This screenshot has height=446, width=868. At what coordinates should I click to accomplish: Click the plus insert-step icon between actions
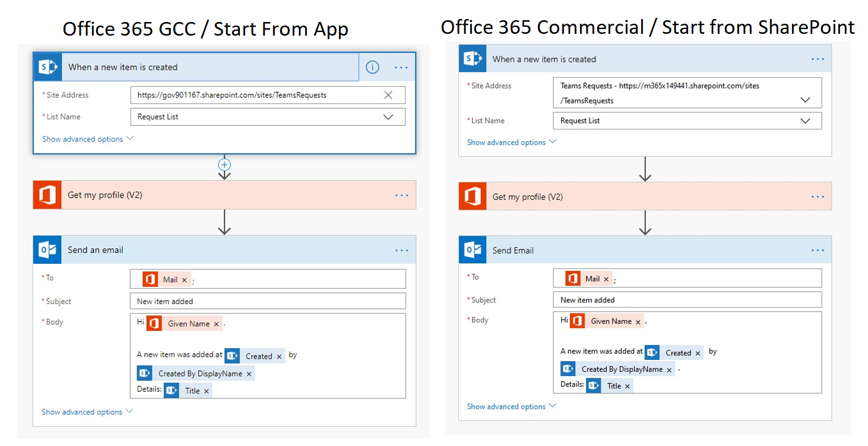(x=224, y=165)
